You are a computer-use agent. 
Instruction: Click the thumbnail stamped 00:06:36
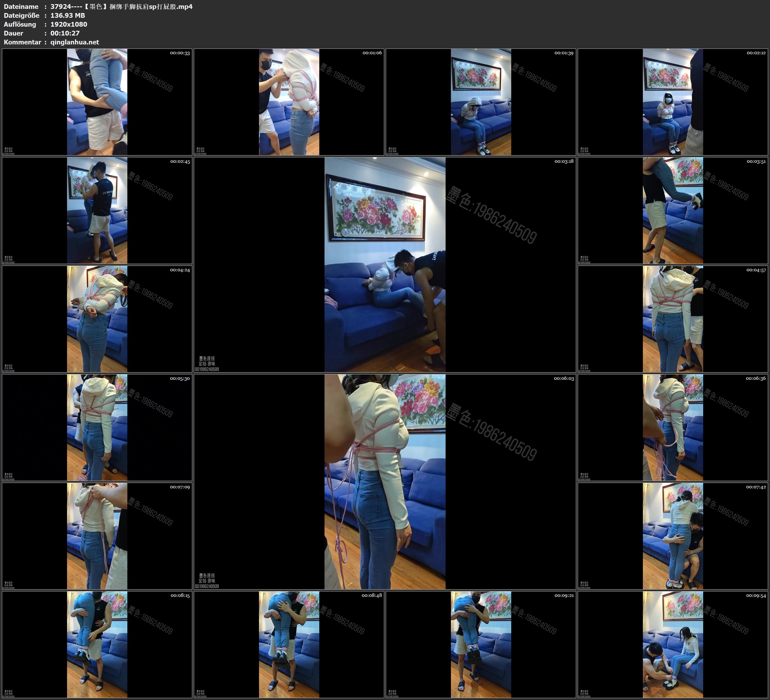[673, 427]
